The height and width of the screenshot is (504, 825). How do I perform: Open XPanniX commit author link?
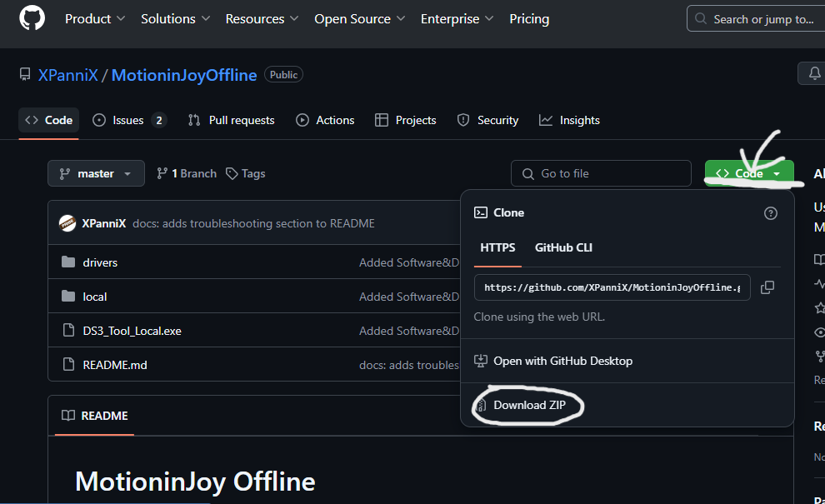(103, 223)
